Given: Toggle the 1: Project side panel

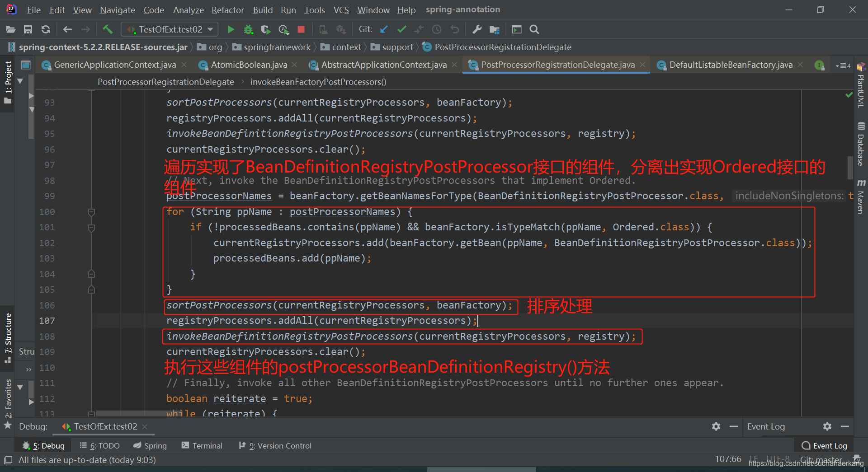Looking at the screenshot, I should pyautogui.click(x=8, y=83).
